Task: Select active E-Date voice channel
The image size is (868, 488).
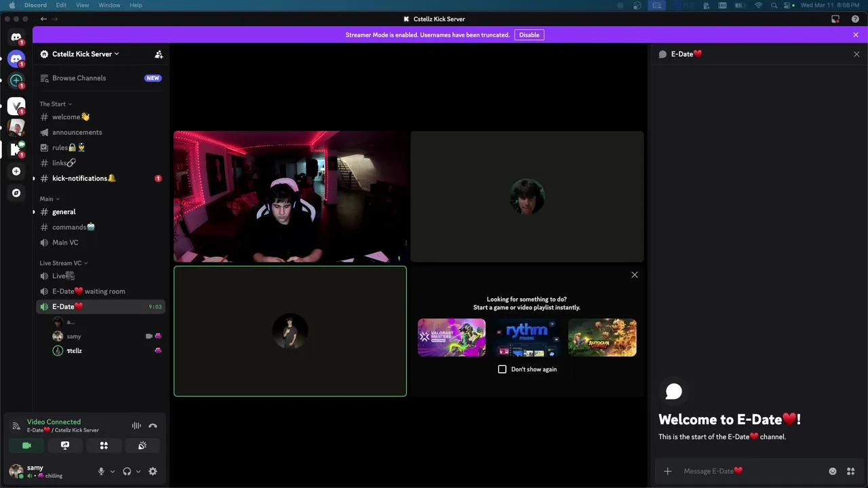Action: click(100, 306)
